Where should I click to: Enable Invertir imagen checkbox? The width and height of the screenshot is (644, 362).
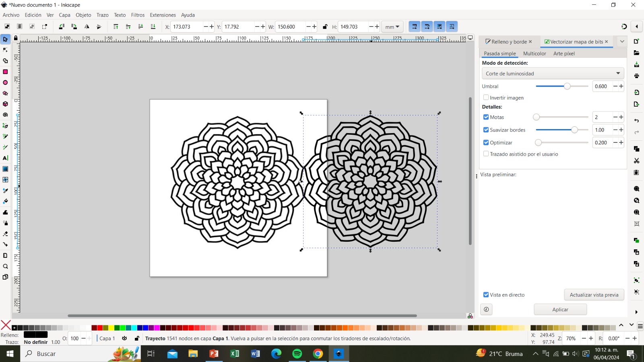click(x=486, y=97)
